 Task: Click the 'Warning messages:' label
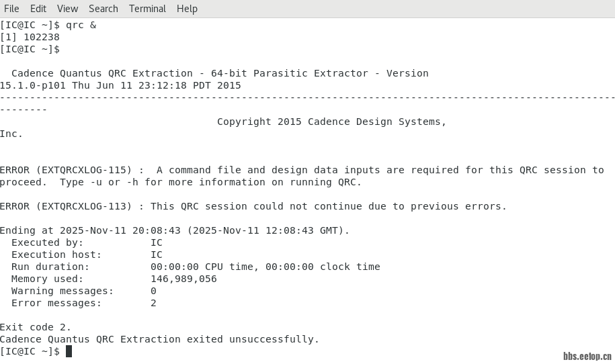point(63,291)
